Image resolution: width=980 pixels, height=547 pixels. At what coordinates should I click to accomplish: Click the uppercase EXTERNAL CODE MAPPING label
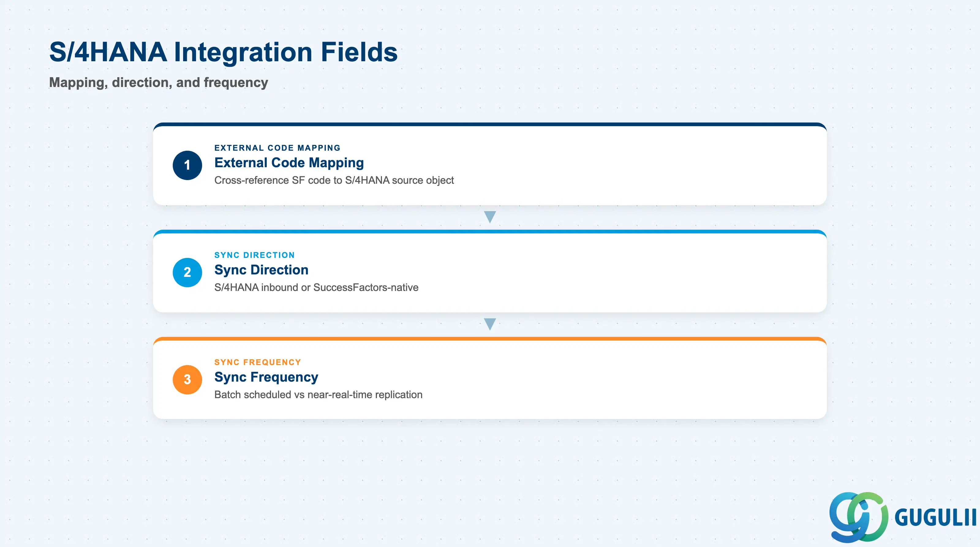(277, 148)
